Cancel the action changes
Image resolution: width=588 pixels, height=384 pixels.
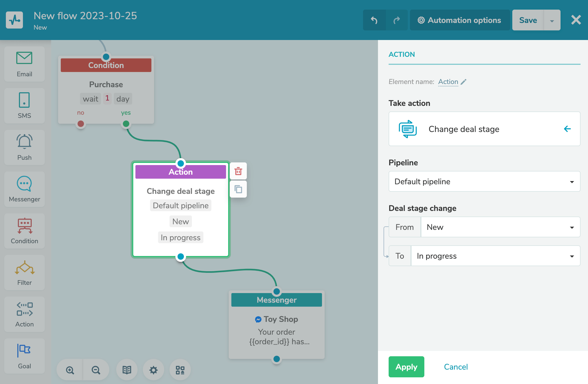pos(456,367)
